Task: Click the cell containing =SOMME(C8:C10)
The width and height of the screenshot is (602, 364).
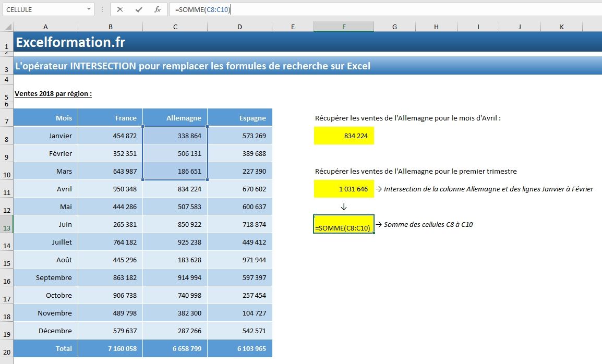Action: coord(344,228)
